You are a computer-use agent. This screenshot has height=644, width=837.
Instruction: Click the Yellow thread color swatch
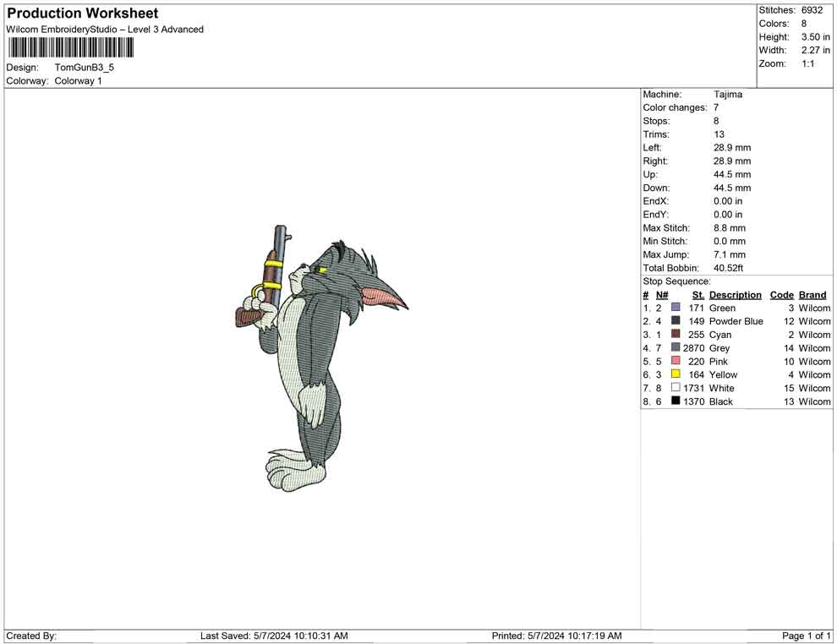tap(676, 374)
